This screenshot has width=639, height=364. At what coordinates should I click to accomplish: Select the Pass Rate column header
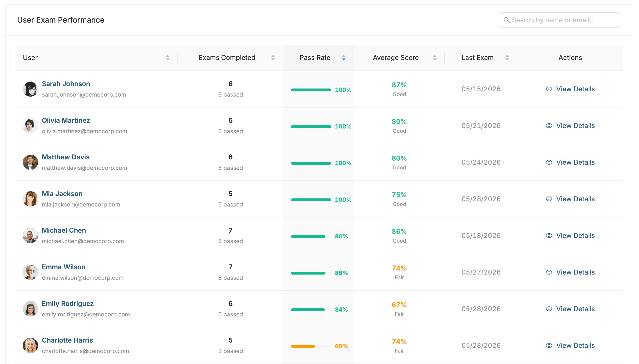tap(315, 58)
